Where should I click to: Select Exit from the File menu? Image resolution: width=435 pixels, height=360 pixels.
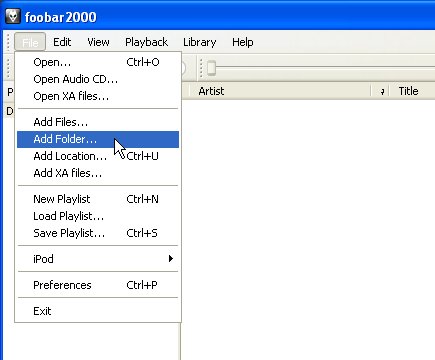click(x=98, y=311)
